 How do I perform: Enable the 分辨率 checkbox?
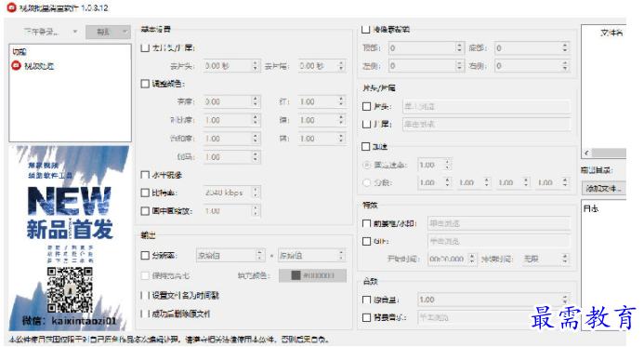pos(145,256)
